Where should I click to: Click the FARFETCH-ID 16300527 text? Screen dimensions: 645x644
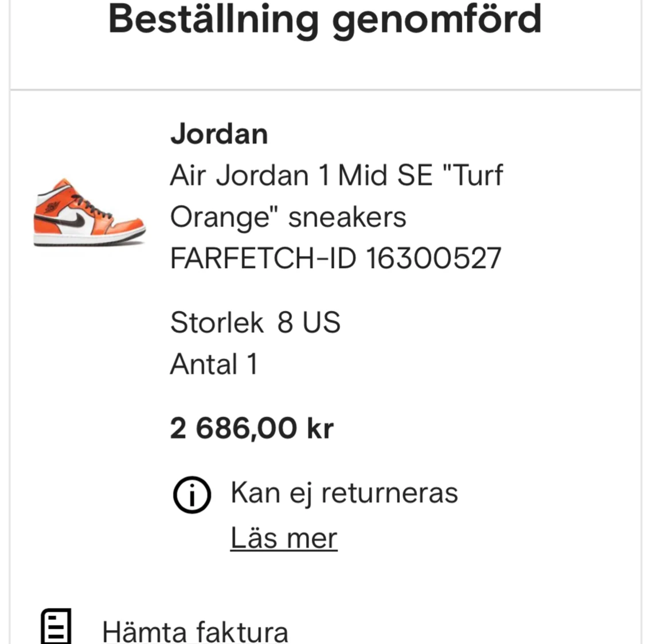[335, 258]
